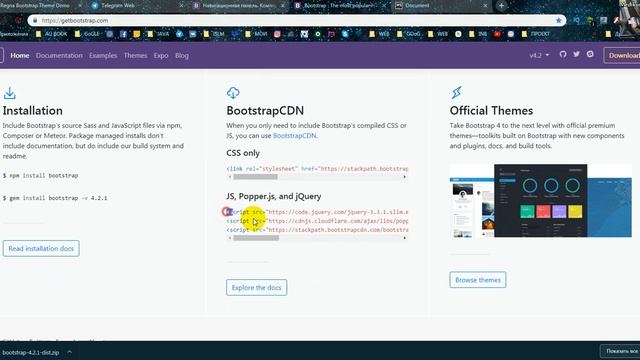This screenshot has width=640, height=360.
Task: Bookmark this page with the star icon
Action: pos(558,20)
